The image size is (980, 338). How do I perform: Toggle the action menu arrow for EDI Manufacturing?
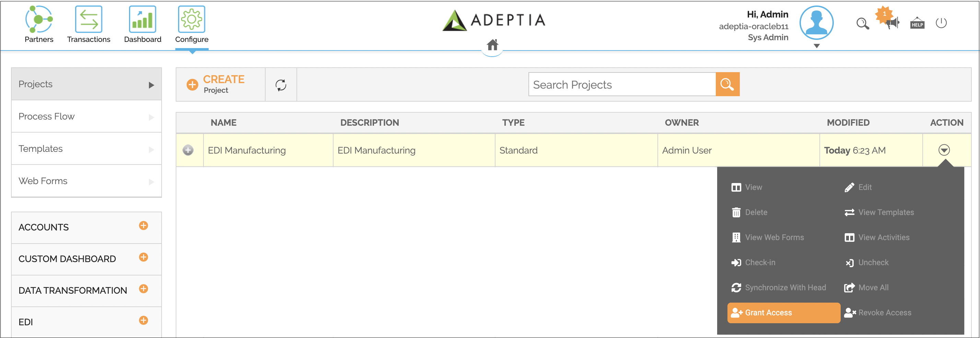click(x=944, y=150)
